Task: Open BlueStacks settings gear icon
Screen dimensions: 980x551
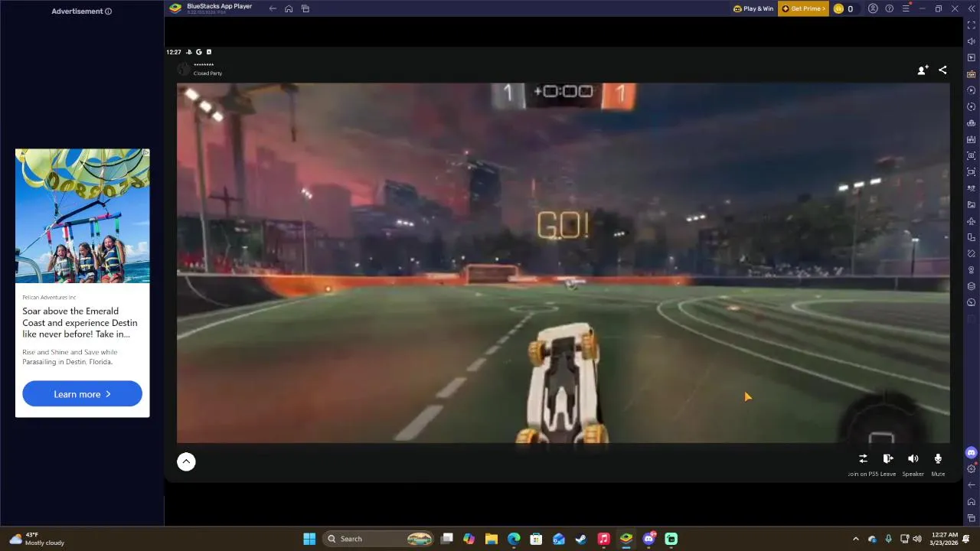Action: click(x=972, y=468)
